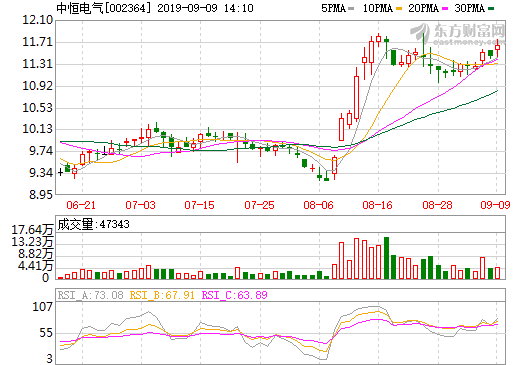This screenshot has height=365, width=520.
Task: Click the 11.71 price axis label
Action: (38, 42)
